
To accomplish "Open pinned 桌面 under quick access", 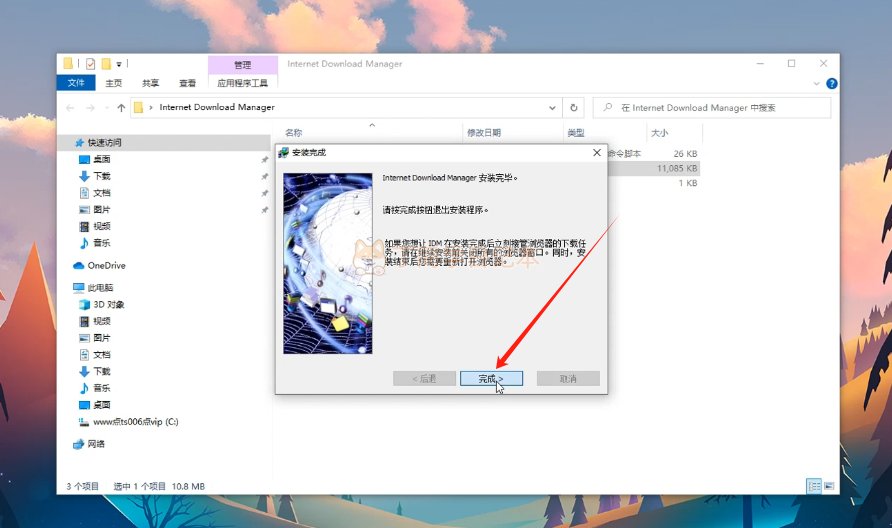I will coord(102,159).
